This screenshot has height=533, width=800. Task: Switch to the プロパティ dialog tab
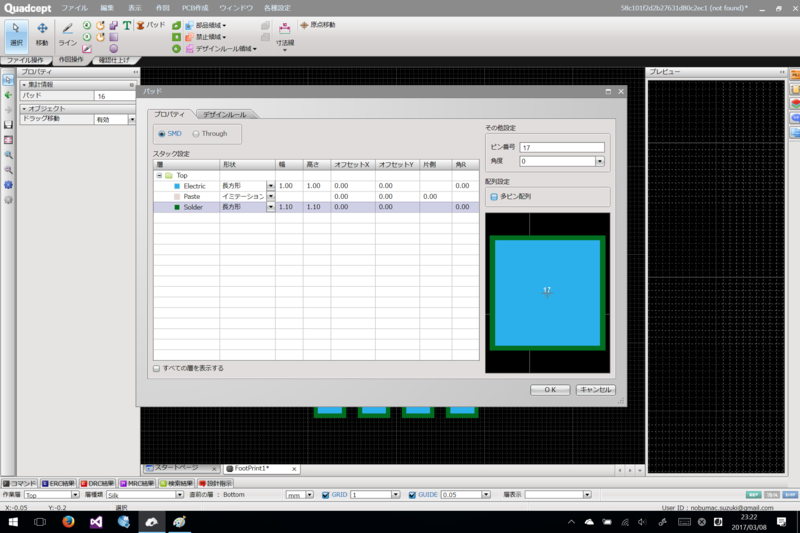(170, 114)
